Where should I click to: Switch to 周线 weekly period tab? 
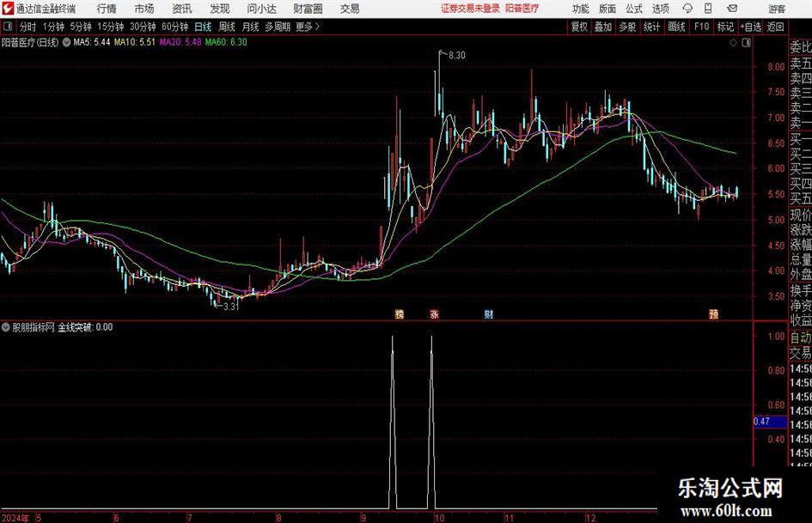[226, 27]
